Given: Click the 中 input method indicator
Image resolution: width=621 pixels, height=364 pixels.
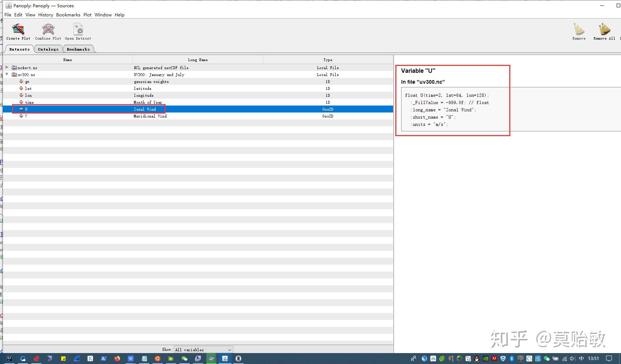Looking at the screenshot, I should pos(582,359).
